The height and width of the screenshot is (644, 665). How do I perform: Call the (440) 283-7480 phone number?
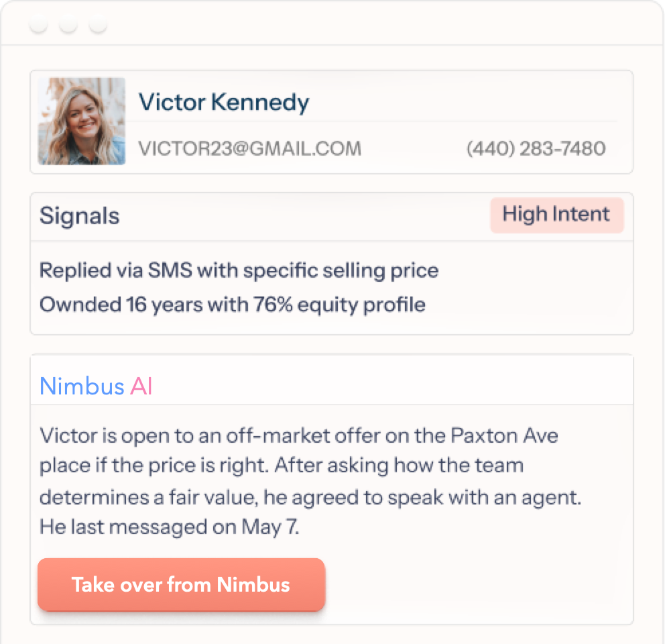tap(536, 148)
